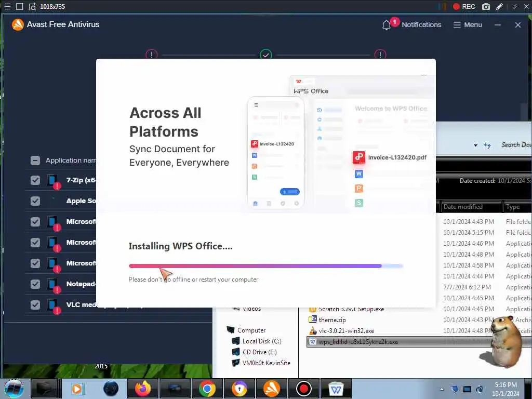Click the 7-Zip application icon in Avast list

click(x=54, y=181)
